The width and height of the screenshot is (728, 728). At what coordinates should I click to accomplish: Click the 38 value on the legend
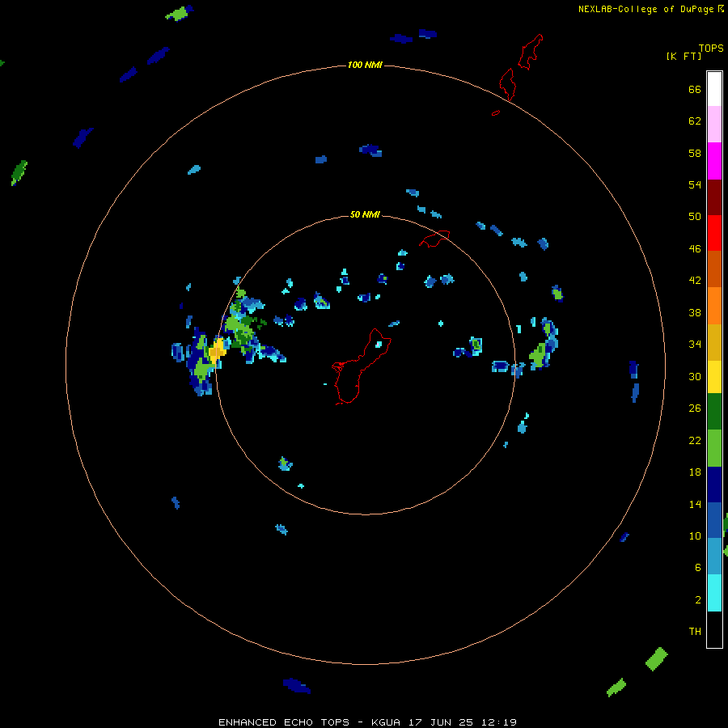pyautogui.click(x=695, y=312)
